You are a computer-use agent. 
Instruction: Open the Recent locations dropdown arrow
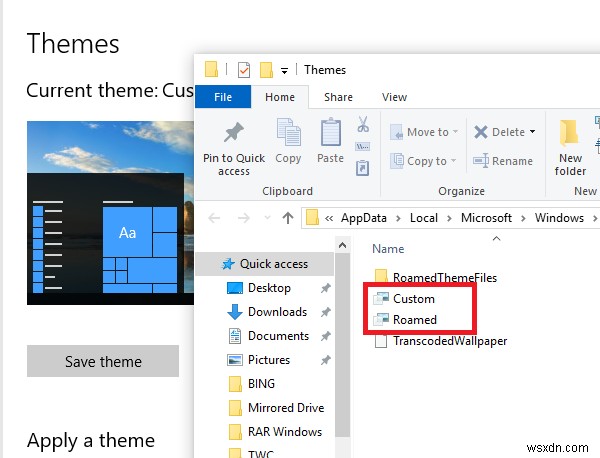click(267, 218)
